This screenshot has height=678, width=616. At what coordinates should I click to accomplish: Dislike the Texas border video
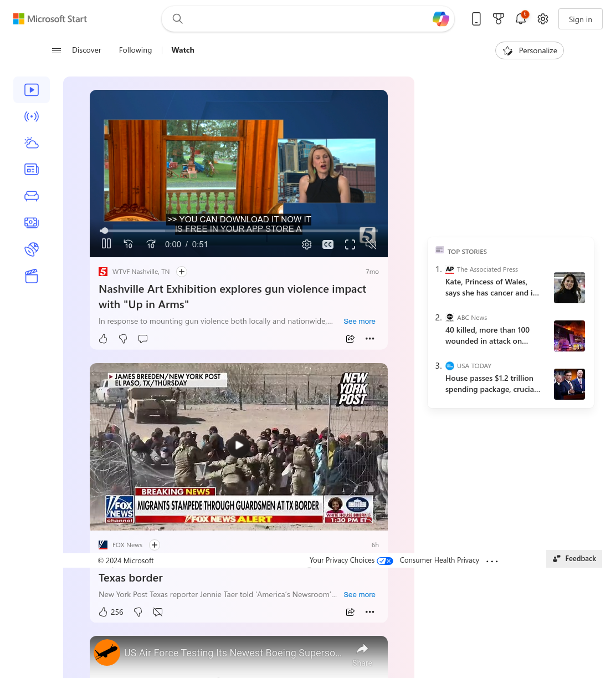(x=138, y=612)
